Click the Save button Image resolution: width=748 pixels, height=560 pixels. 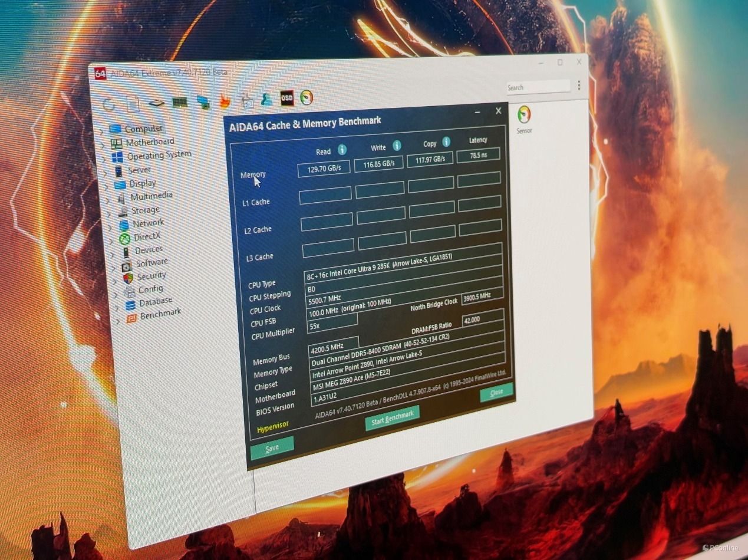(272, 448)
